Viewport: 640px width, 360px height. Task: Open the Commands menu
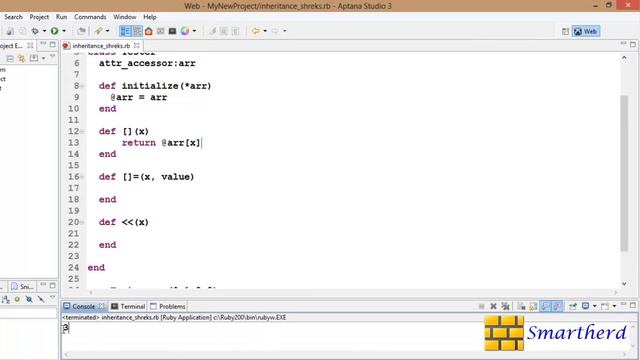(x=90, y=17)
